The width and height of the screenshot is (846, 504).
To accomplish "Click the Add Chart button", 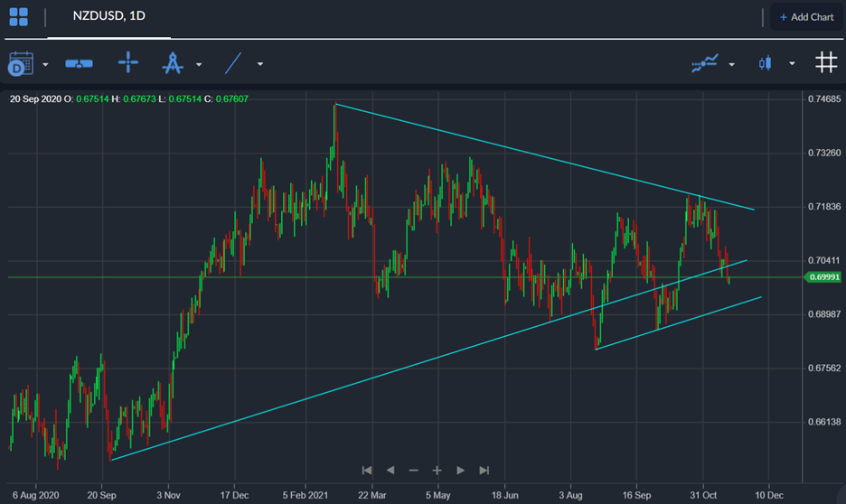I will (x=806, y=17).
